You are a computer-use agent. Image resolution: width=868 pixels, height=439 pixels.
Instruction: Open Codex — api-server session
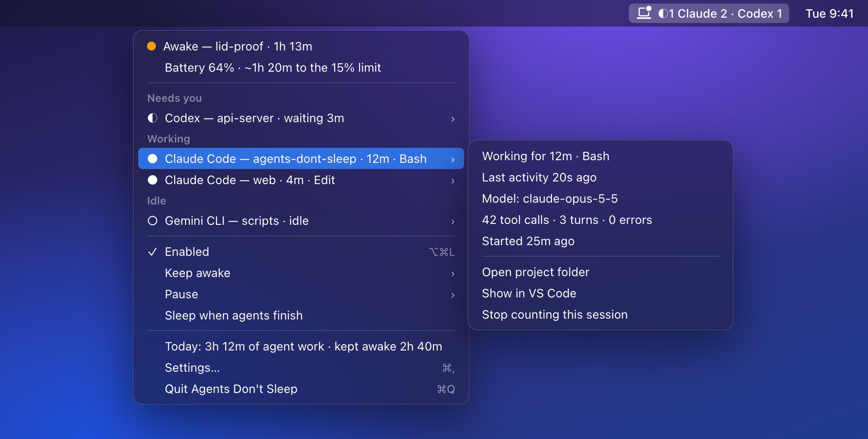(301, 118)
